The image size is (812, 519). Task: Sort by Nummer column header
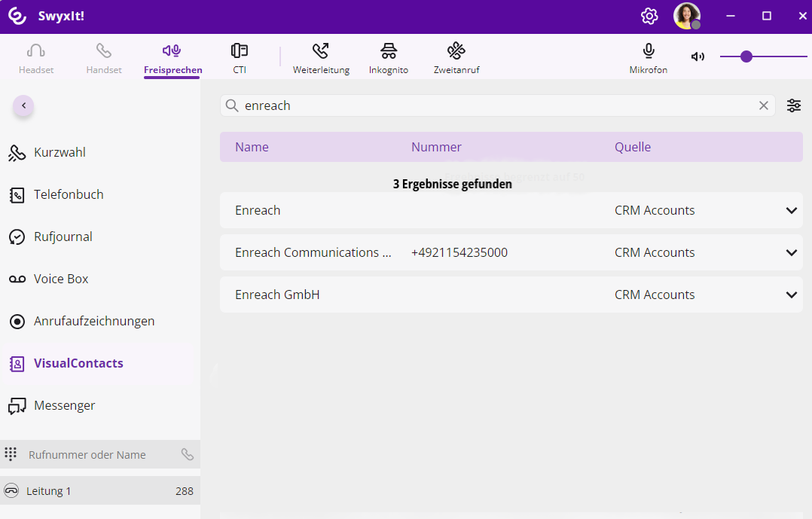coord(436,147)
